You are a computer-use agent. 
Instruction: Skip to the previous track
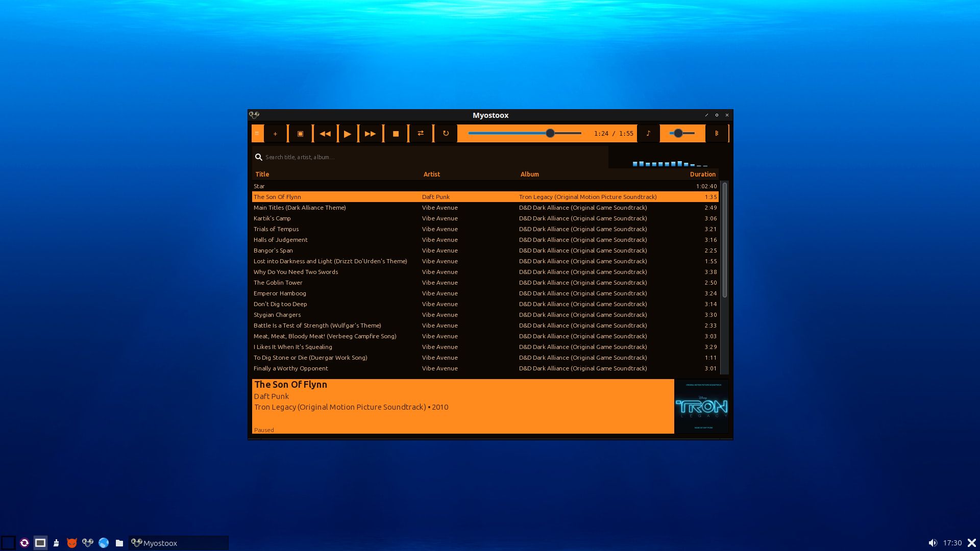coord(325,134)
